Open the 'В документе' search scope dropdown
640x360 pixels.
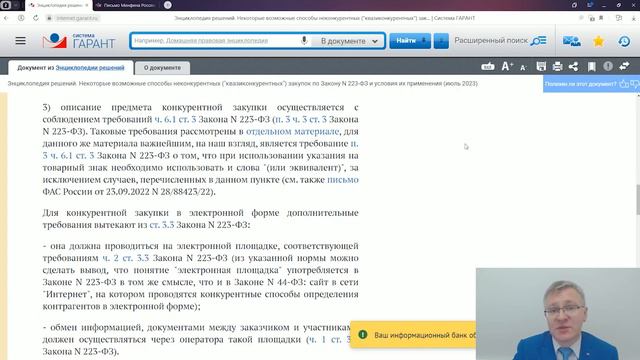click(349, 41)
